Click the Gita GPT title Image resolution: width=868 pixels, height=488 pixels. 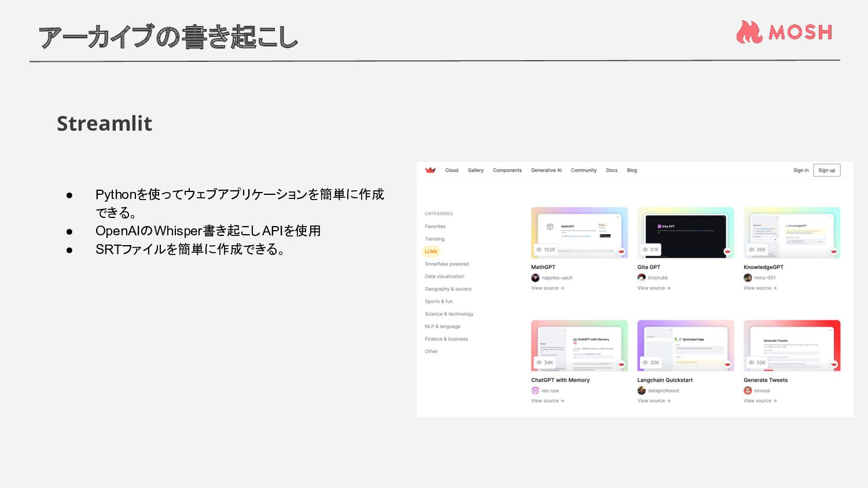pos(649,267)
